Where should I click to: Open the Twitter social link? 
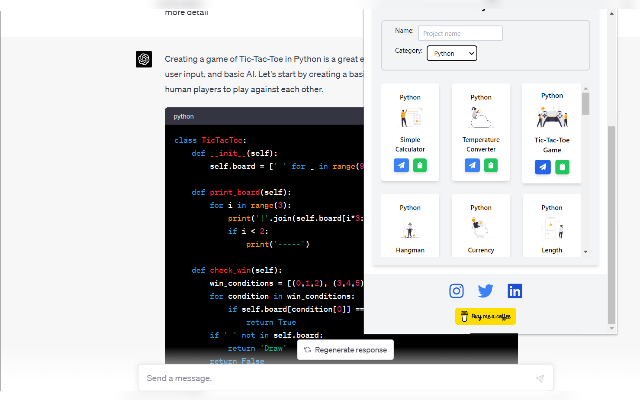coord(485,291)
